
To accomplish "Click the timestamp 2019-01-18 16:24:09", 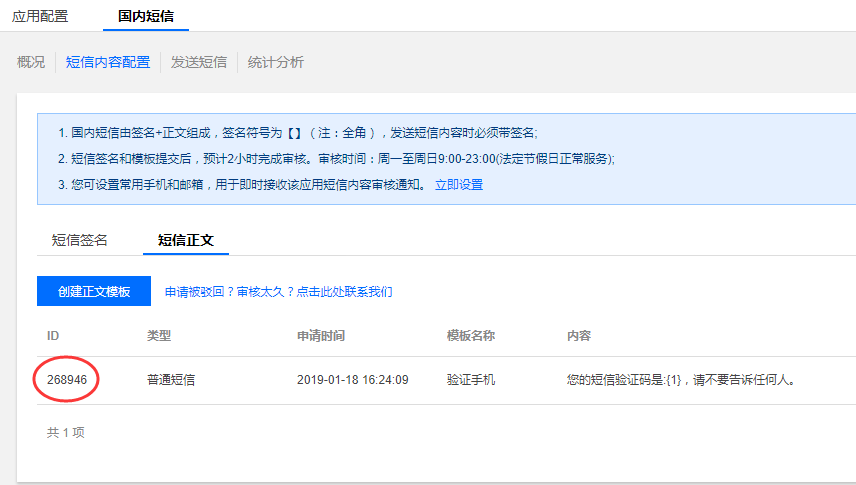I will click(353, 380).
